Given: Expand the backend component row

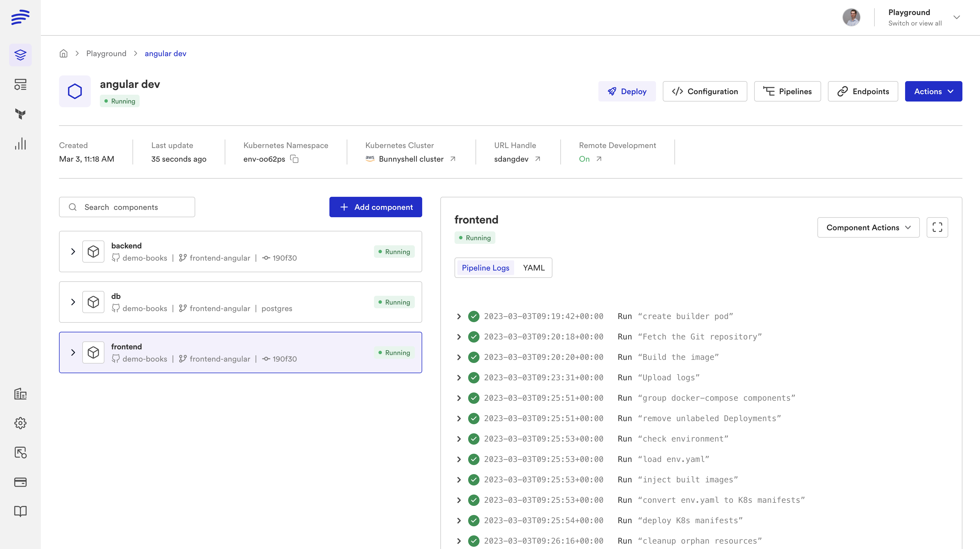Looking at the screenshot, I should [73, 252].
